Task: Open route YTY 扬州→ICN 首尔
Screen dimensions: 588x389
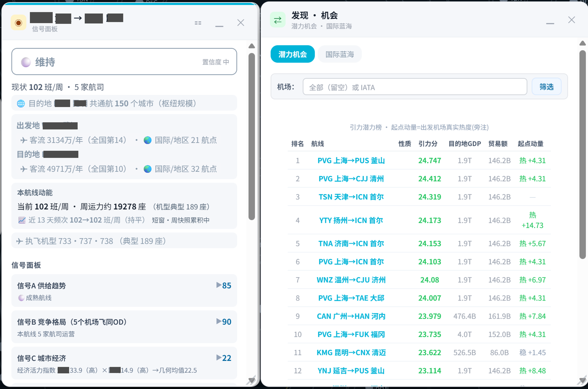Action: pyautogui.click(x=351, y=220)
